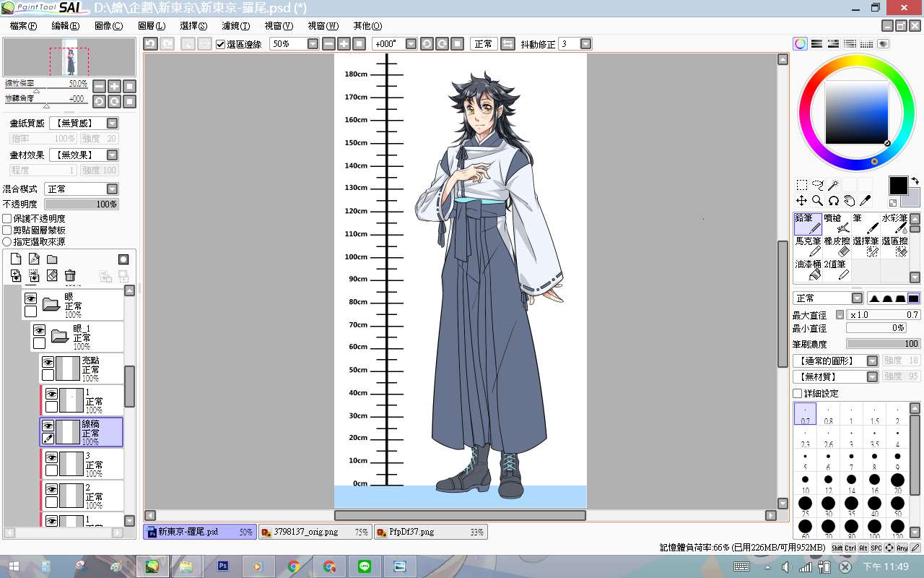Open the brush mode 正常 dropdown
This screenshot has height=578, width=924.
click(857, 298)
